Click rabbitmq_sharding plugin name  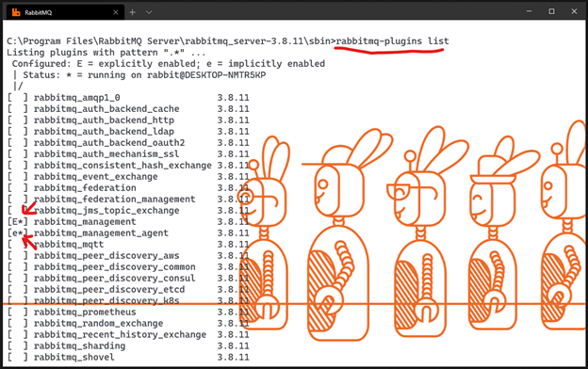pos(79,345)
